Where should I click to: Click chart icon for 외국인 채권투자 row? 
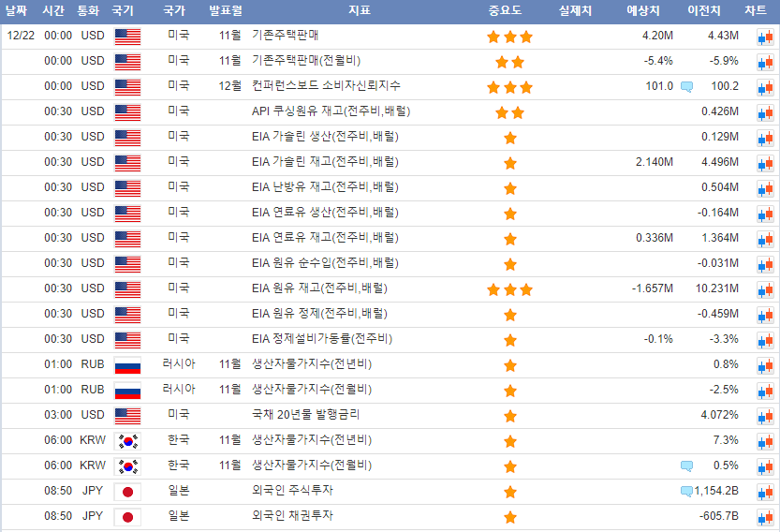763,517
